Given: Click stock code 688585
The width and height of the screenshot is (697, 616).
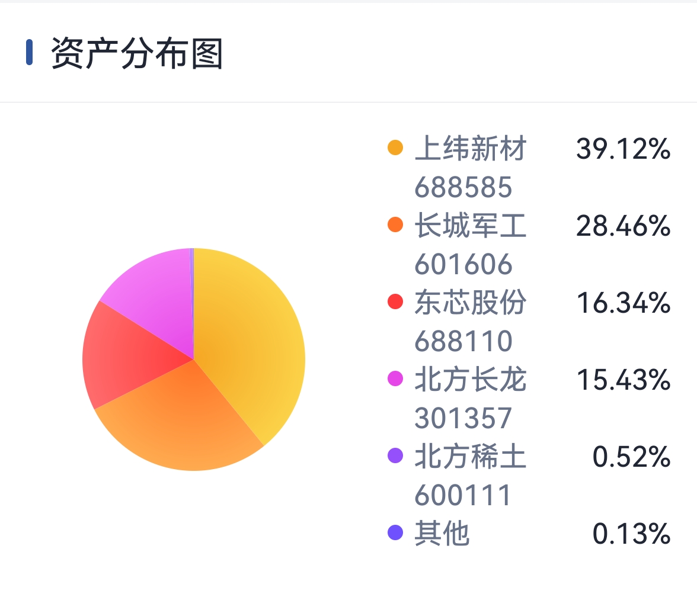Looking at the screenshot, I should (463, 187).
